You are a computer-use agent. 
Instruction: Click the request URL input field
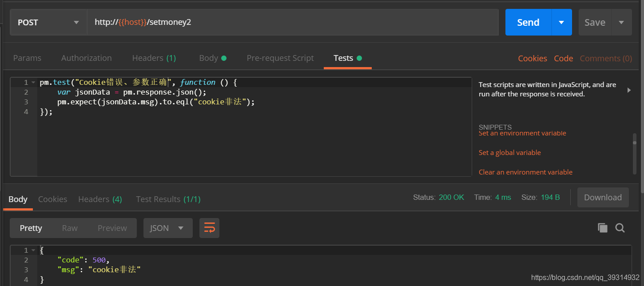click(x=293, y=22)
